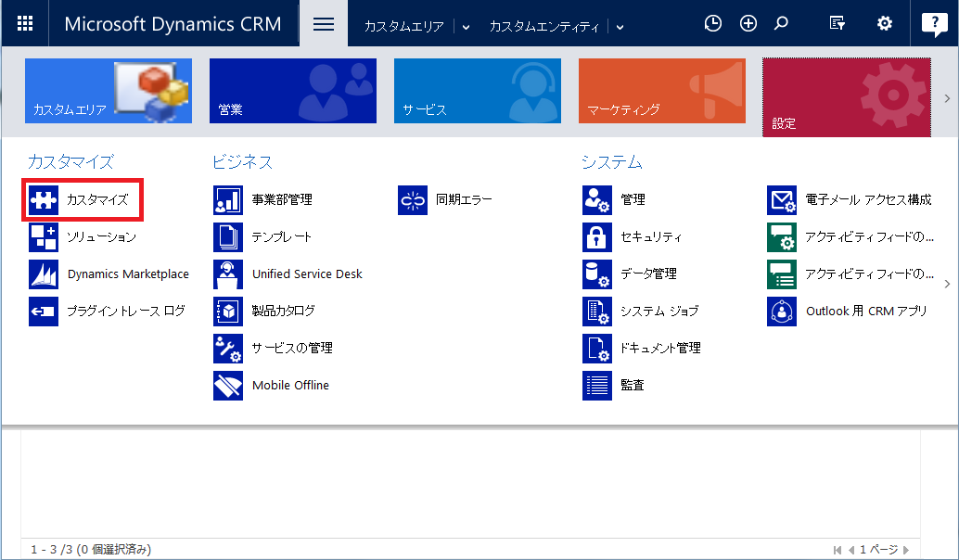The image size is (959, 560).
Task: Open the help question mark icon
Action: coord(935,24)
